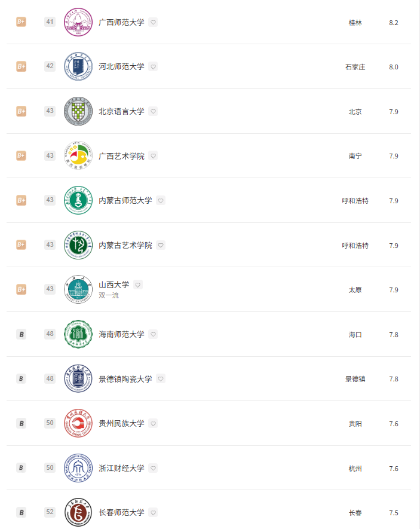The image size is (420, 529).
Task: Toggle the heart next to 北京语言大学
Action: coord(153,111)
